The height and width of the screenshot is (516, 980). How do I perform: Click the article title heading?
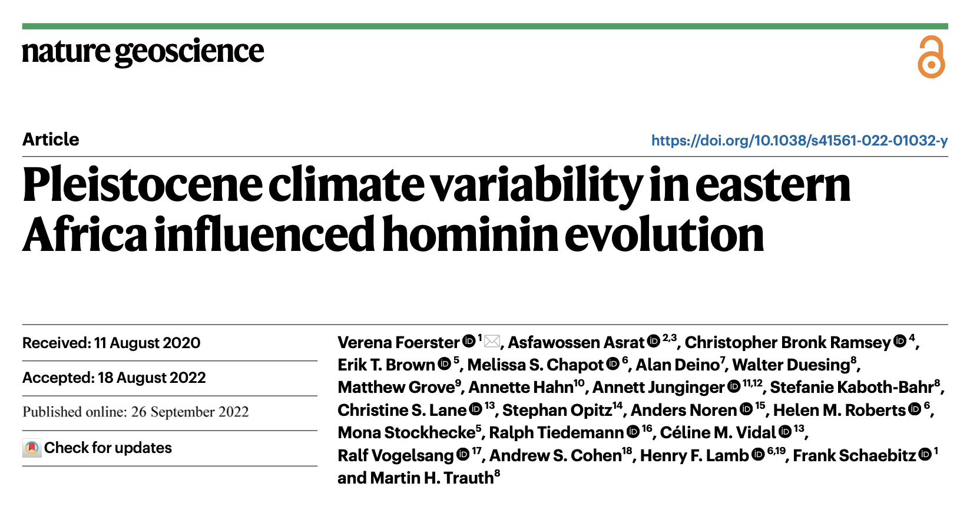(x=436, y=209)
